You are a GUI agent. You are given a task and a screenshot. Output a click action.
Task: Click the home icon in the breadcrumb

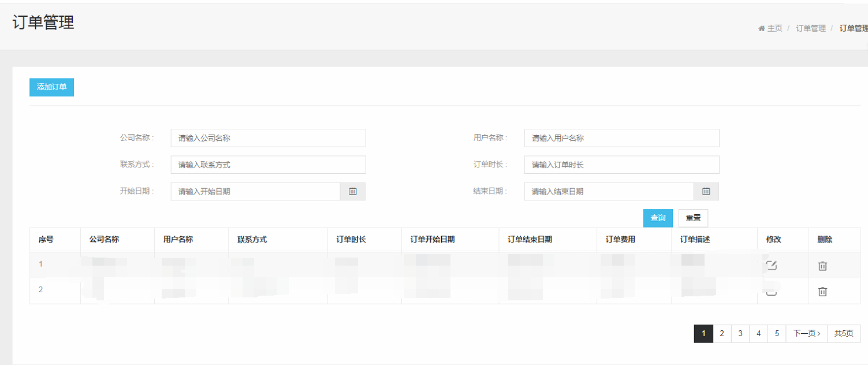pyautogui.click(x=761, y=28)
